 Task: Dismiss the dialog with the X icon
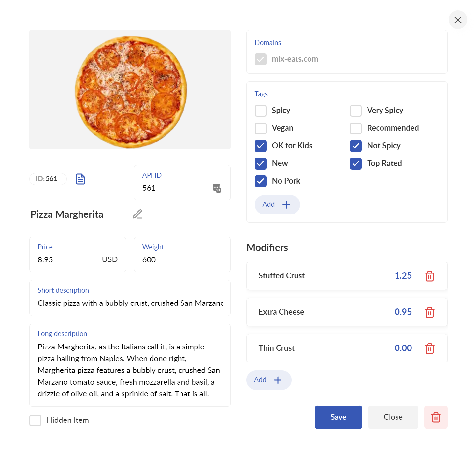458,20
